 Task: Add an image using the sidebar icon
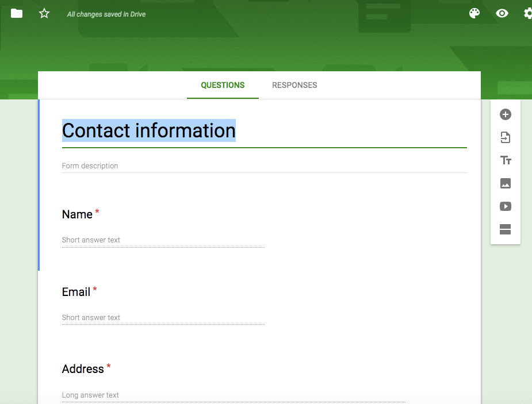(x=505, y=183)
